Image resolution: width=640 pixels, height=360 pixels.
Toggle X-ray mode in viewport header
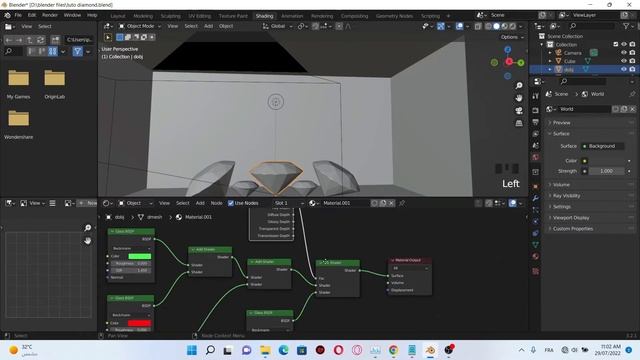click(x=478, y=26)
